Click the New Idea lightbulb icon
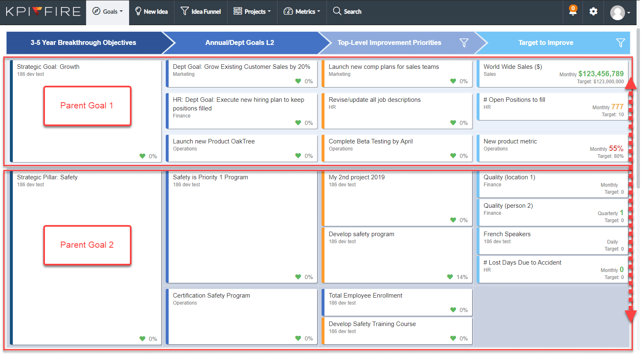Viewport: 644px width, 359px height. point(138,12)
